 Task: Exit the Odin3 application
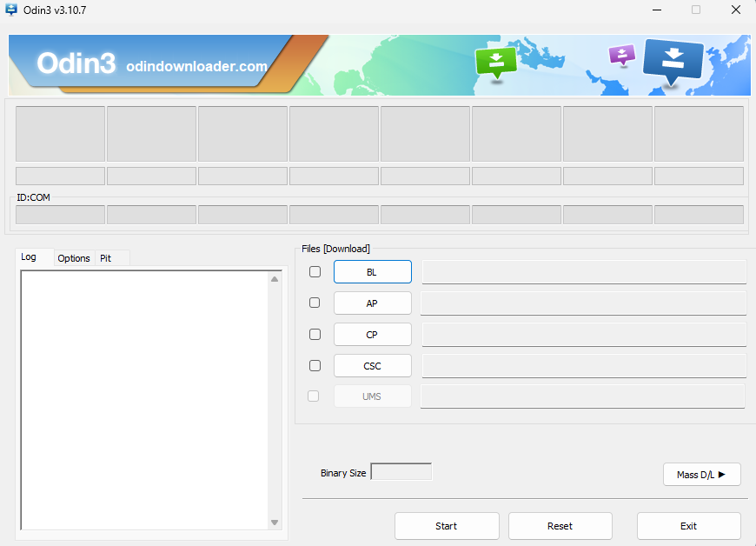point(688,526)
